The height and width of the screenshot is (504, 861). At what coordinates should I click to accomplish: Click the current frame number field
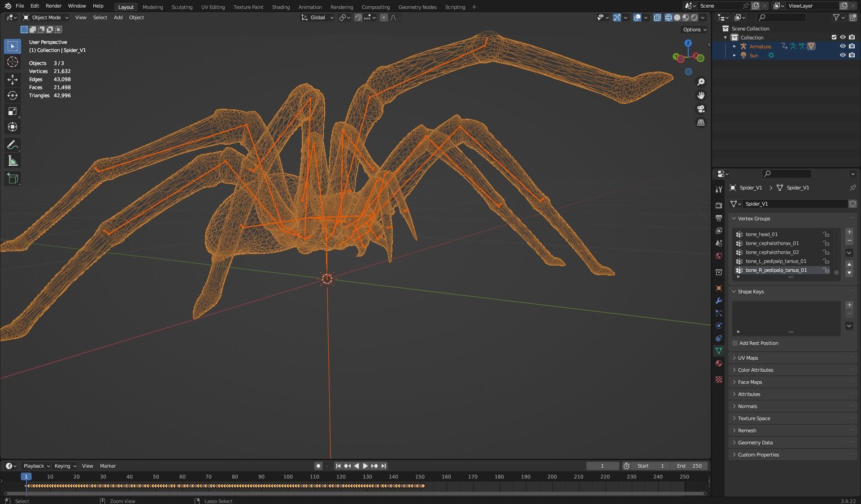click(602, 466)
